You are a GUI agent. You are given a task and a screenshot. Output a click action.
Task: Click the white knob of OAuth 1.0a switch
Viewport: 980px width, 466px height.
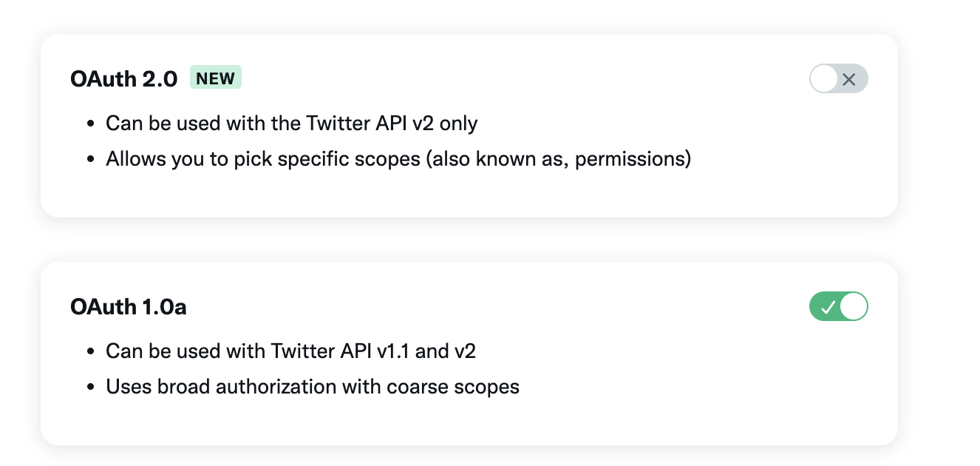tap(854, 307)
